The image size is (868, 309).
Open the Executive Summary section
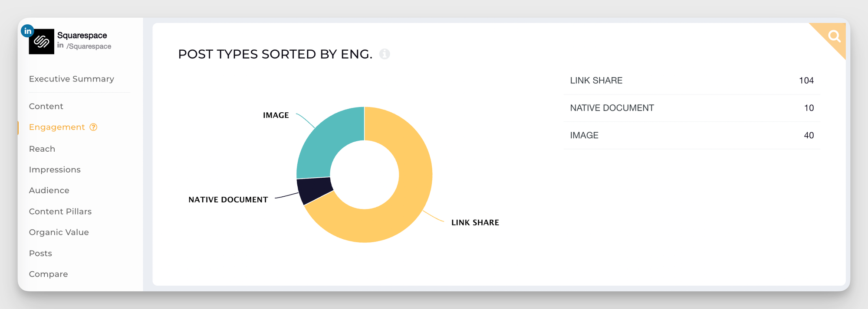72,79
